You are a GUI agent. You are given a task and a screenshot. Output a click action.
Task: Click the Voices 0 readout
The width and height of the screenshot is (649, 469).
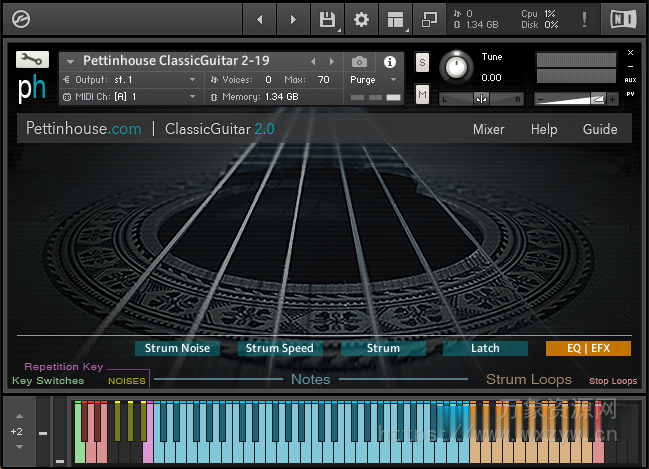point(241,79)
